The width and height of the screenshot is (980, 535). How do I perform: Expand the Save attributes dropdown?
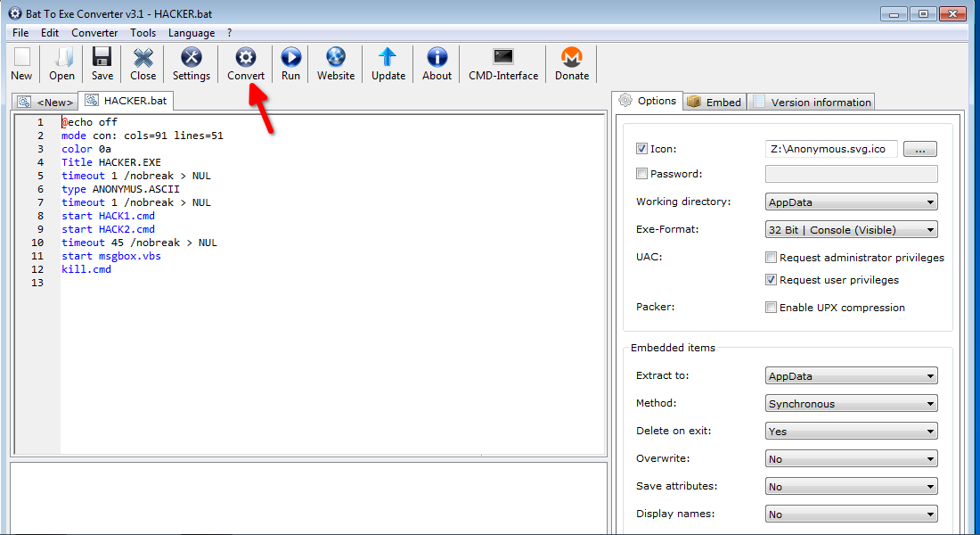click(851, 486)
